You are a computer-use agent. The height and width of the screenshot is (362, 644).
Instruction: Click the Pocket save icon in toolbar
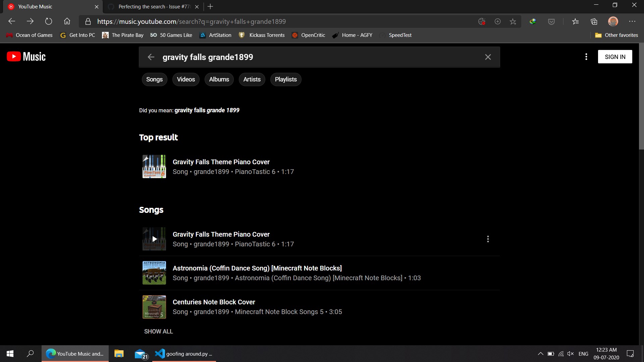click(551, 21)
